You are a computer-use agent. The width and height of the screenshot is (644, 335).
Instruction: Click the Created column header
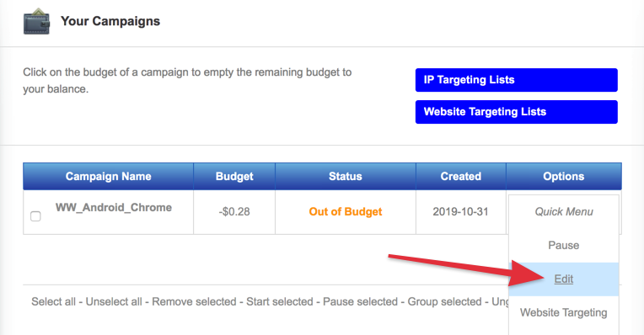[461, 176]
